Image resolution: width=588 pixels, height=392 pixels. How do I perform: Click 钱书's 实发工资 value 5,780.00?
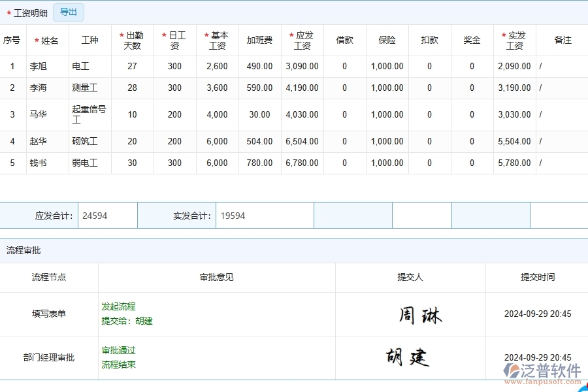[514, 163]
